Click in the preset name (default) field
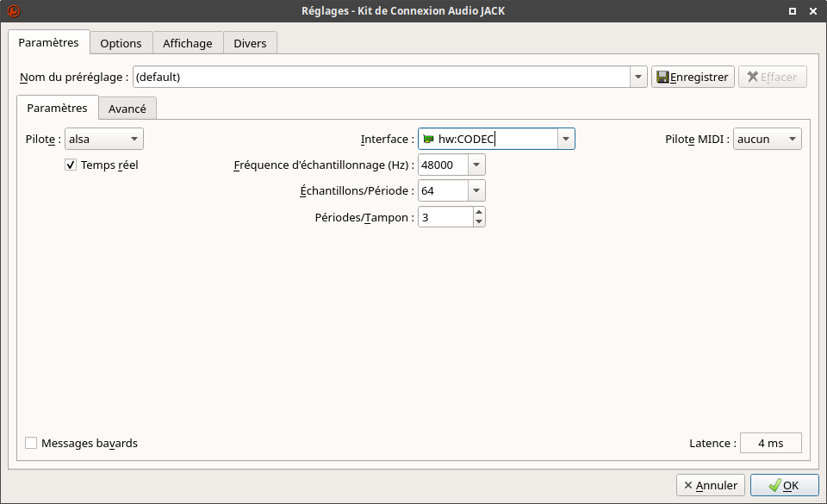Image resolution: width=827 pixels, height=504 pixels. click(382, 77)
